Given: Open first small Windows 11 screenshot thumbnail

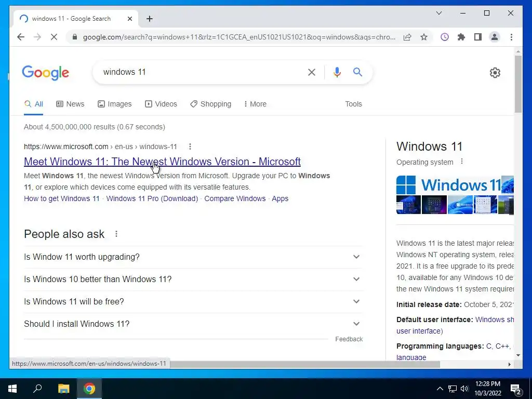Looking at the screenshot, I should coord(408,205).
